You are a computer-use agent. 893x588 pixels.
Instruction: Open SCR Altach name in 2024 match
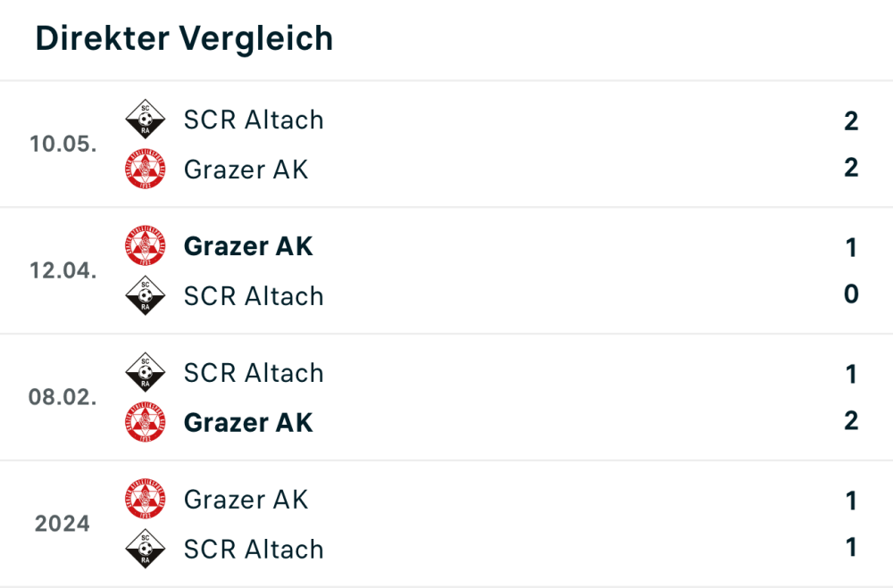tap(254, 549)
